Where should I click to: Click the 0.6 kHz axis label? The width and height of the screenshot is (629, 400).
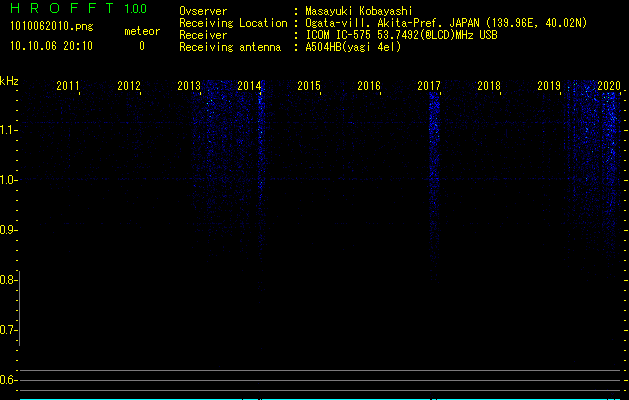(8, 380)
